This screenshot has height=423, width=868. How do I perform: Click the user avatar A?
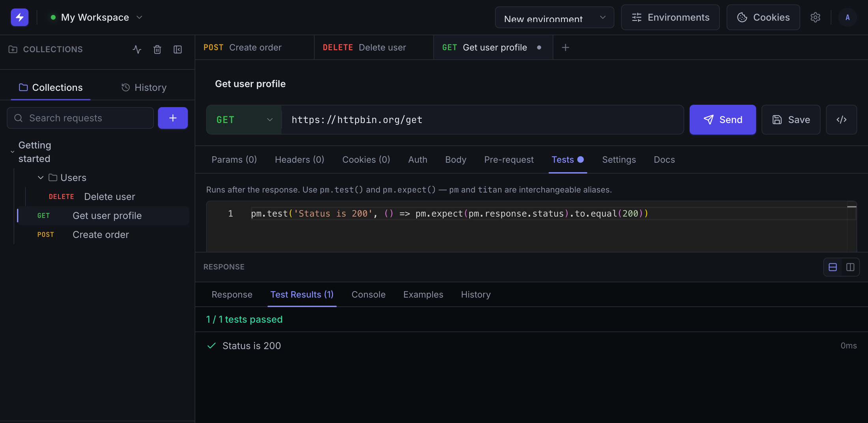847,17
